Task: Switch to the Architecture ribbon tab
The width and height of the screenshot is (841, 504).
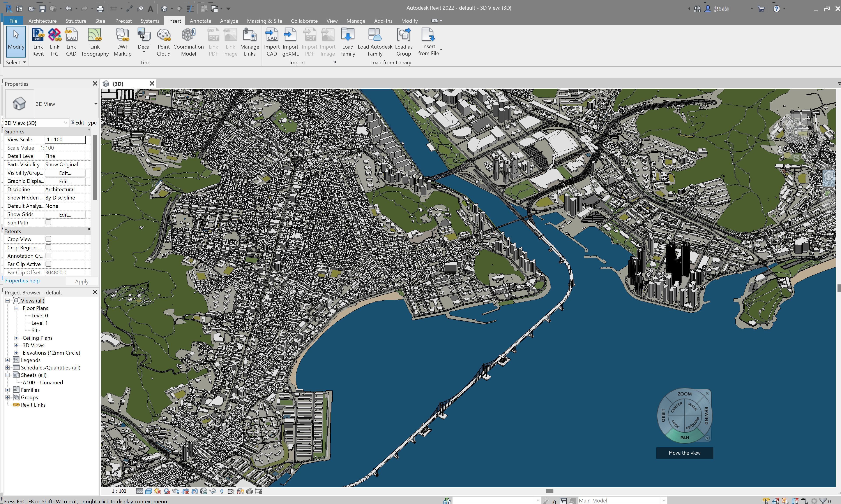Action: pyautogui.click(x=42, y=21)
